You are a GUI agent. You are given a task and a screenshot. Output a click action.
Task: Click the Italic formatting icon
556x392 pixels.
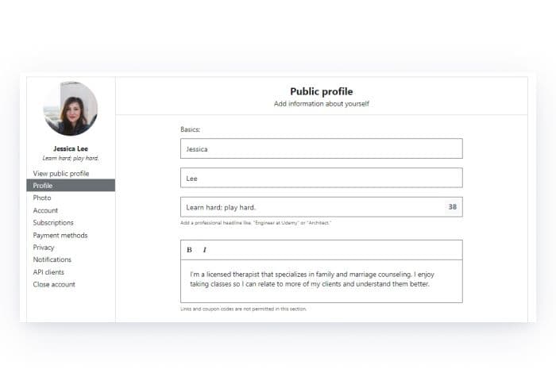(204, 250)
